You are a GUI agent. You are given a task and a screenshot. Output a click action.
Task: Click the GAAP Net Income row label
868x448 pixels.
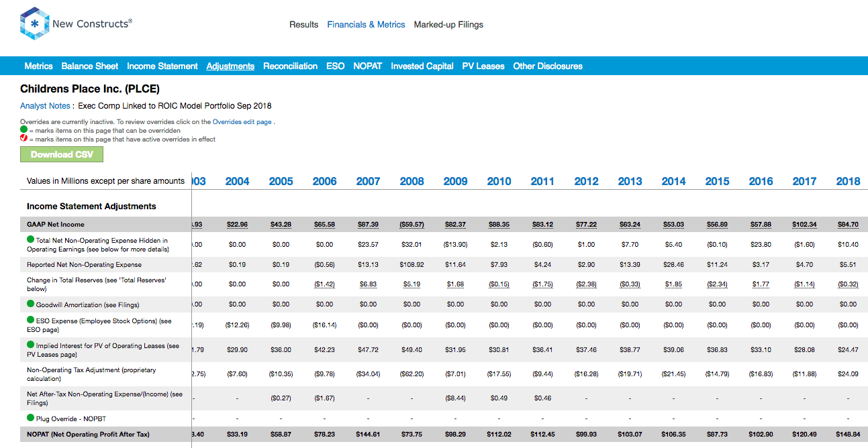[x=56, y=225]
